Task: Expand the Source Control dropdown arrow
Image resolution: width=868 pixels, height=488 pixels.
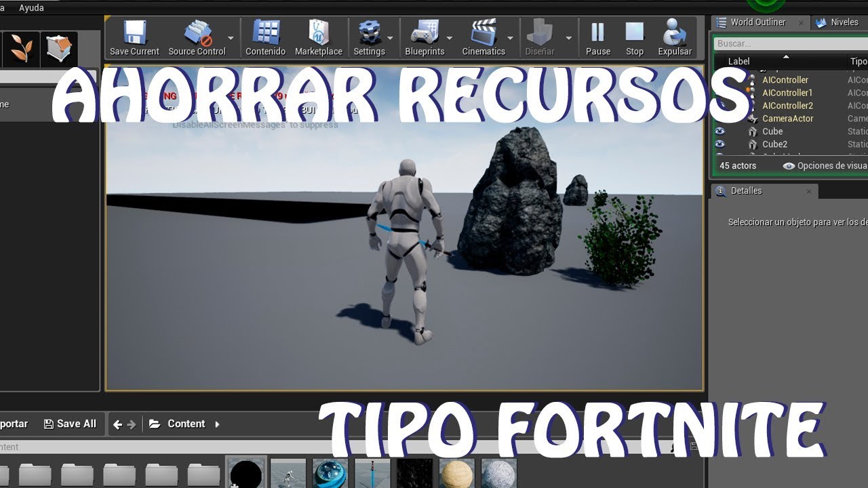Action: pyautogui.click(x=231, y=39)
